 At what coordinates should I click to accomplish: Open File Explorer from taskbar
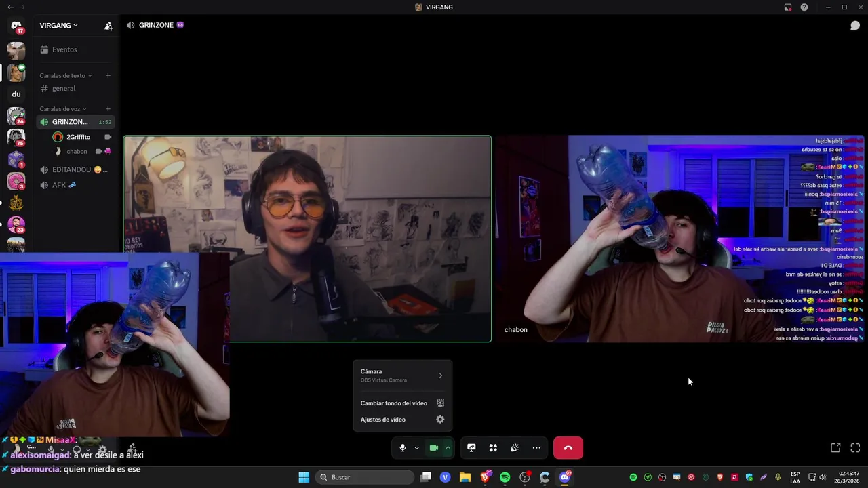pyautogui.click(x=465, y=477)
